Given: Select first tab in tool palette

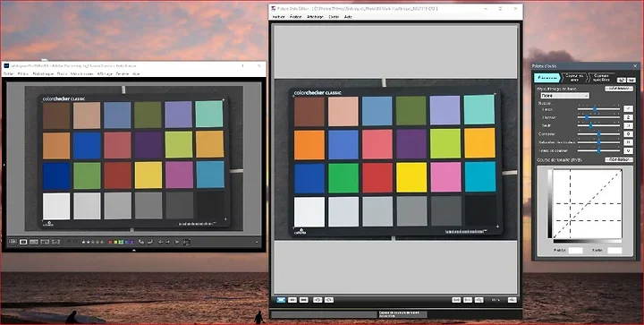Looking at the screenshot, I should coord(547,78).
